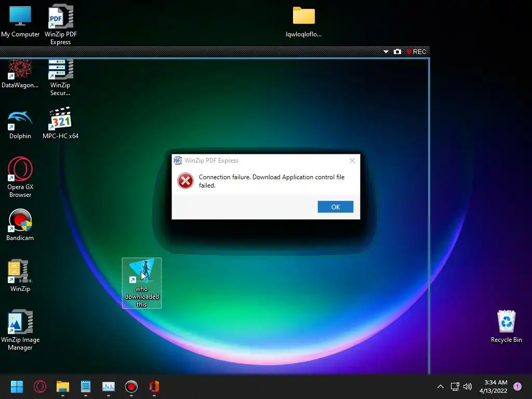
Task: Open the clock showing 3:34 AM
Action: tap(494, 387)
